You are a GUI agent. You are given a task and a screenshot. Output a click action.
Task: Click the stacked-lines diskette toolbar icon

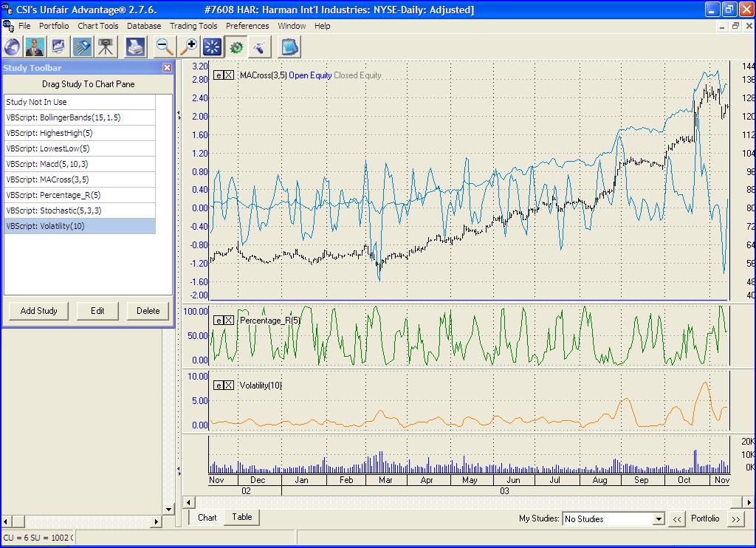82,47
